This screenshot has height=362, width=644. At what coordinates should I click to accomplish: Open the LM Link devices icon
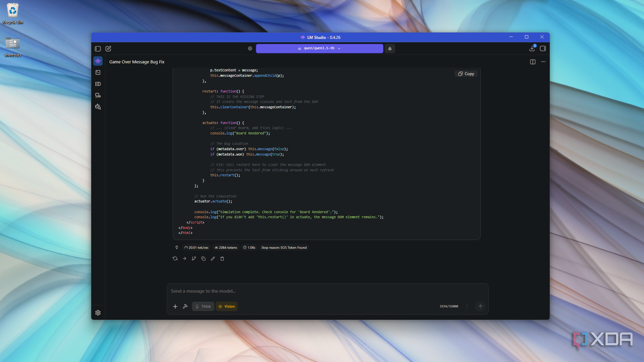click(x=98, y=95)
